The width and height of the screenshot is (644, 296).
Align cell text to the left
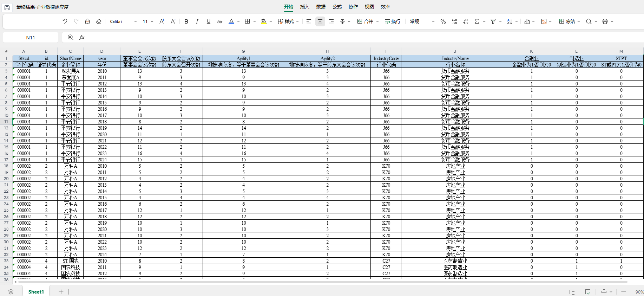[309, 21]
